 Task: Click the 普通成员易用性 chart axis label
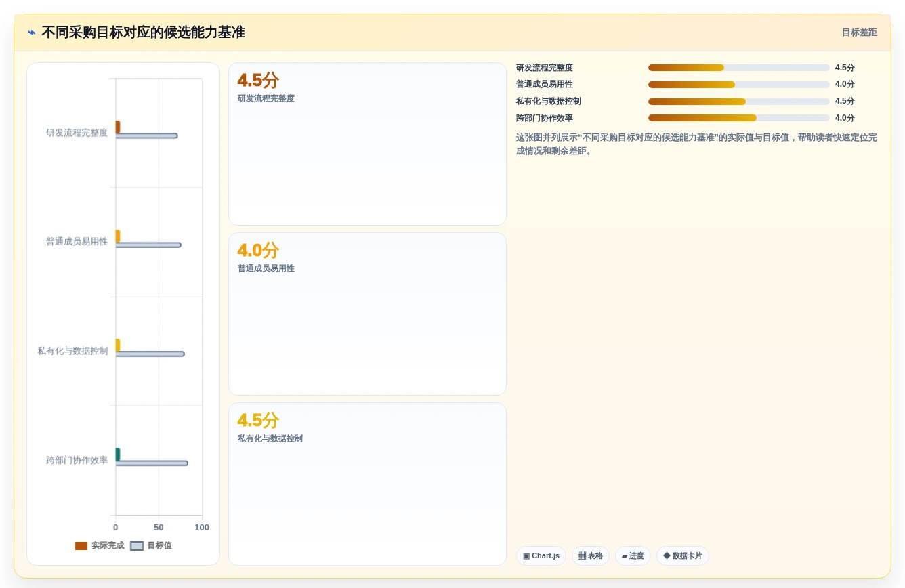point(77,242)
